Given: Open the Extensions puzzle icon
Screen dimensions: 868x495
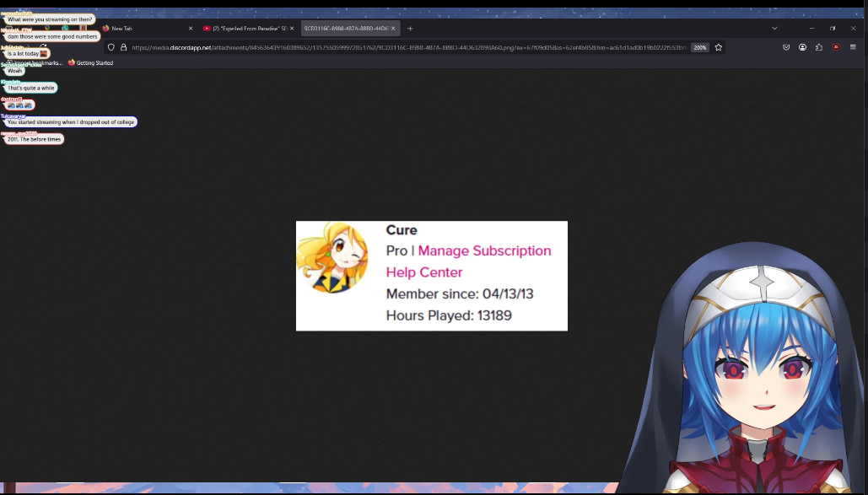Looking at the screenshot, I should (818, 47).
